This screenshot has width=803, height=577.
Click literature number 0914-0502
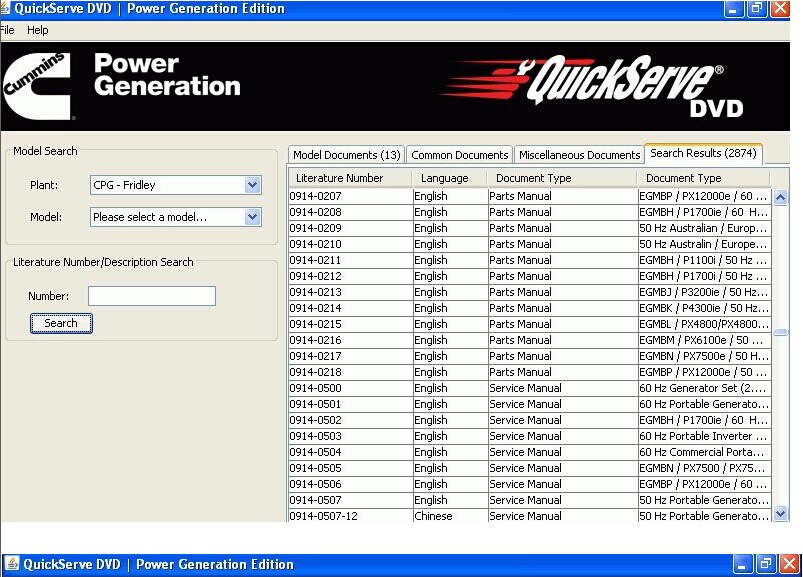pos(315,420)
